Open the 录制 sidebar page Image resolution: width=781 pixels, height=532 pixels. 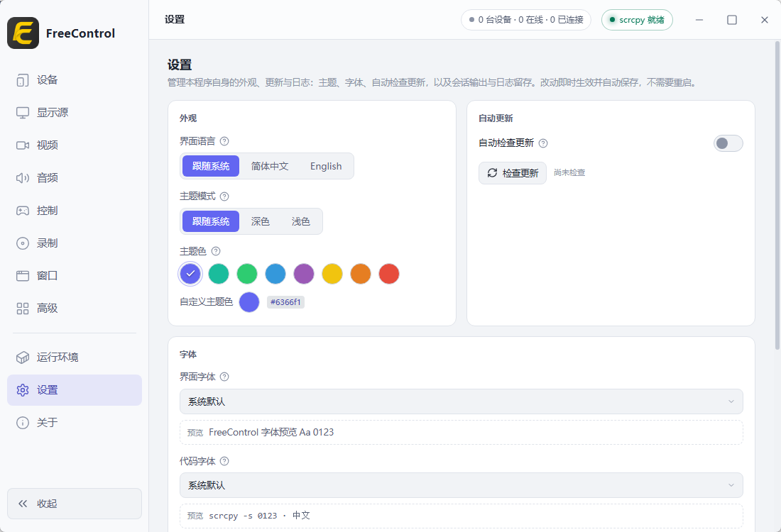tap(75, 243)
